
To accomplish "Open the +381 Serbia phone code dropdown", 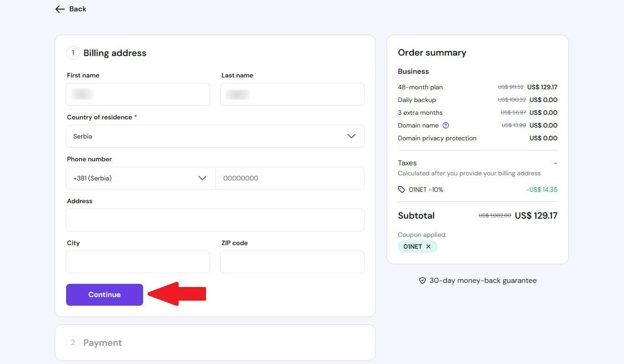I will pyautogui.click(x=202, y=178).
